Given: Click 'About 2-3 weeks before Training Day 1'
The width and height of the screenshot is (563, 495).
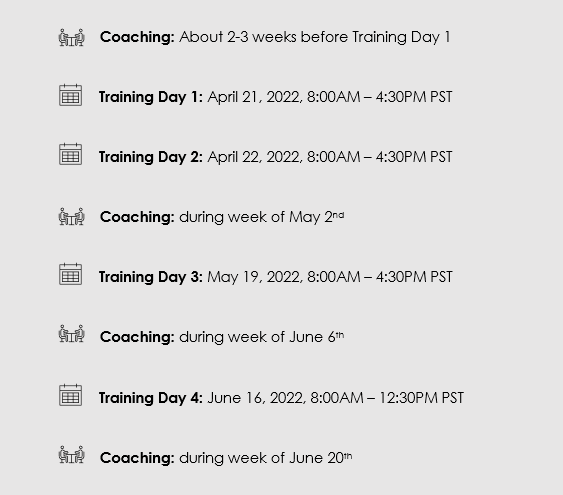Looking at the screenshot, I should pyautogui.click(x=315, y=37).
